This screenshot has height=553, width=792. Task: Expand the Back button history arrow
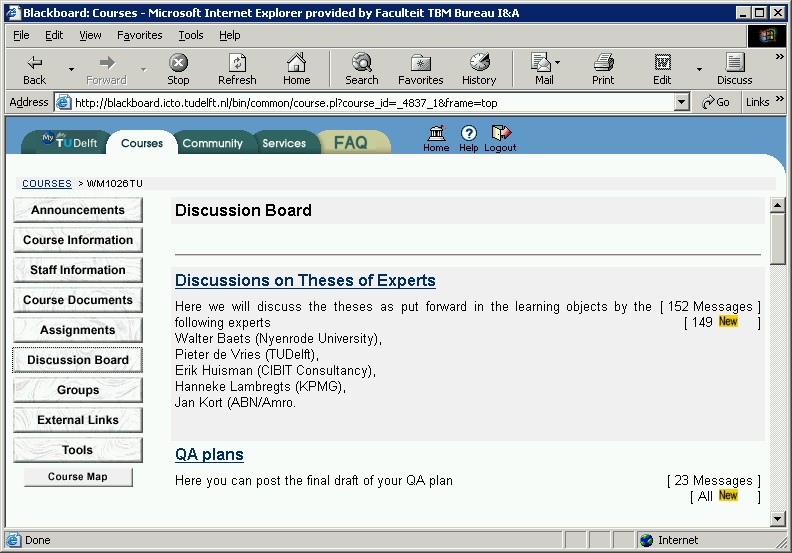pyautogui.click(x=71, y=69)
